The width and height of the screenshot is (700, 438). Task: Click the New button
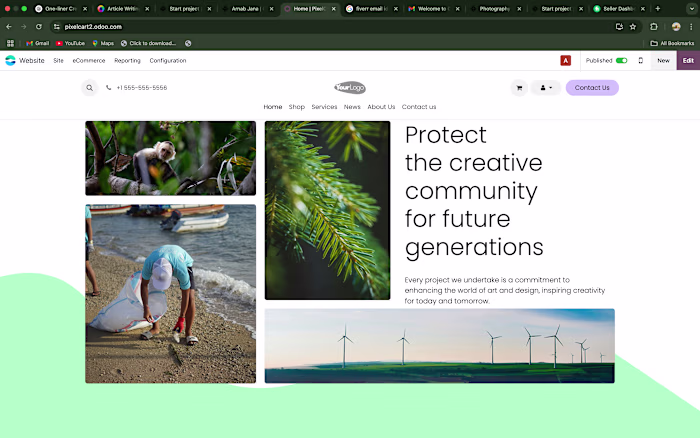663,60
